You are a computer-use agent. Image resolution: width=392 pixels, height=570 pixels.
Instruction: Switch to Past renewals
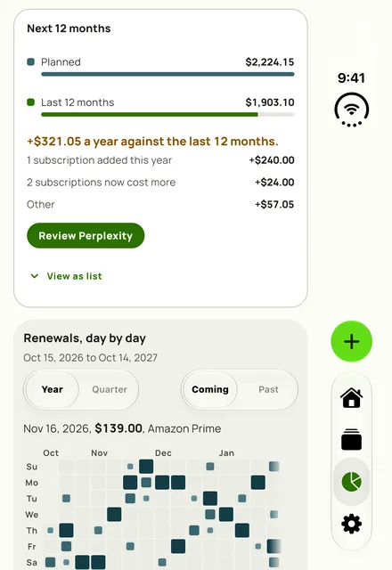[268, 389]
